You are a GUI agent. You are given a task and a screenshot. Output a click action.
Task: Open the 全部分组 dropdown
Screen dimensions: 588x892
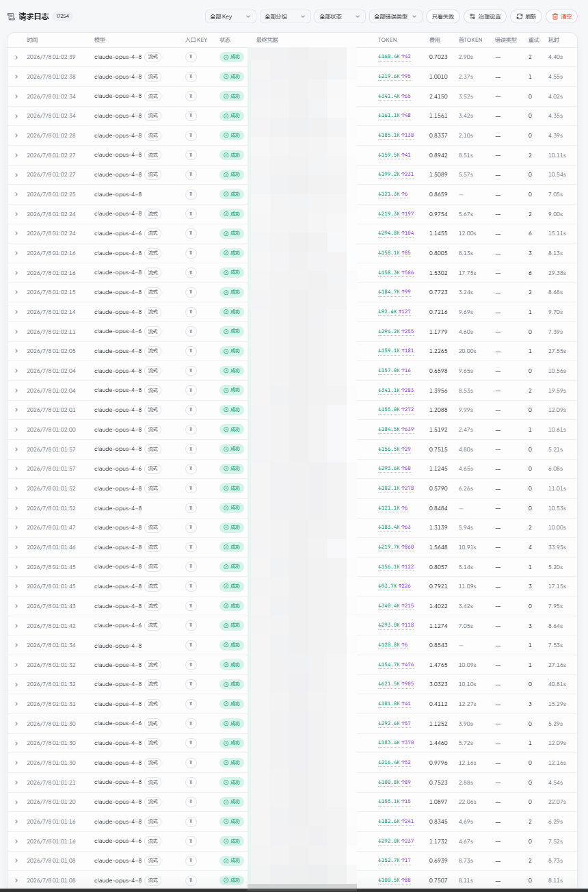click(285, 16)
